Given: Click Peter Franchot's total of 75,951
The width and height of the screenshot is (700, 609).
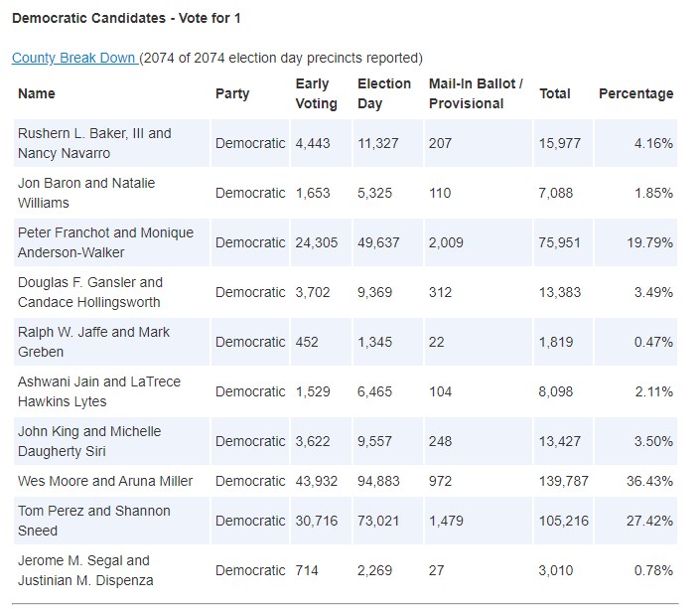Looking at the screenshot, I should [x=559, y=242].
